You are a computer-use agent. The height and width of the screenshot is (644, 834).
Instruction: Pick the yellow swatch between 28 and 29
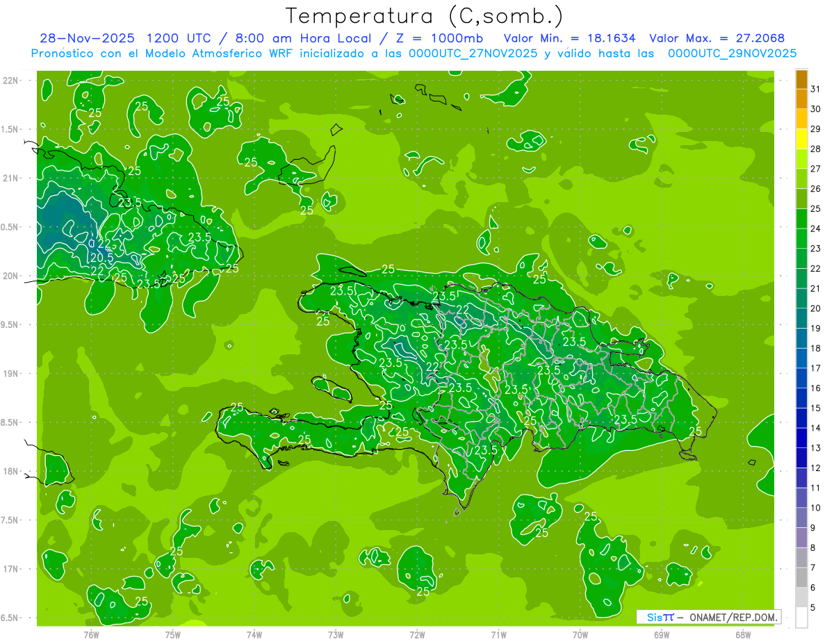[801, 139]
